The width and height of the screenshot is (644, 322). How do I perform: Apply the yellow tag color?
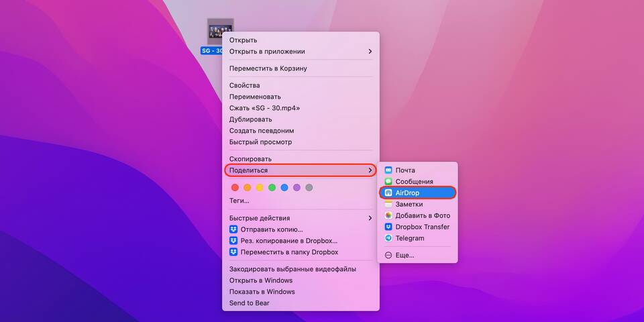coord(260,188)
